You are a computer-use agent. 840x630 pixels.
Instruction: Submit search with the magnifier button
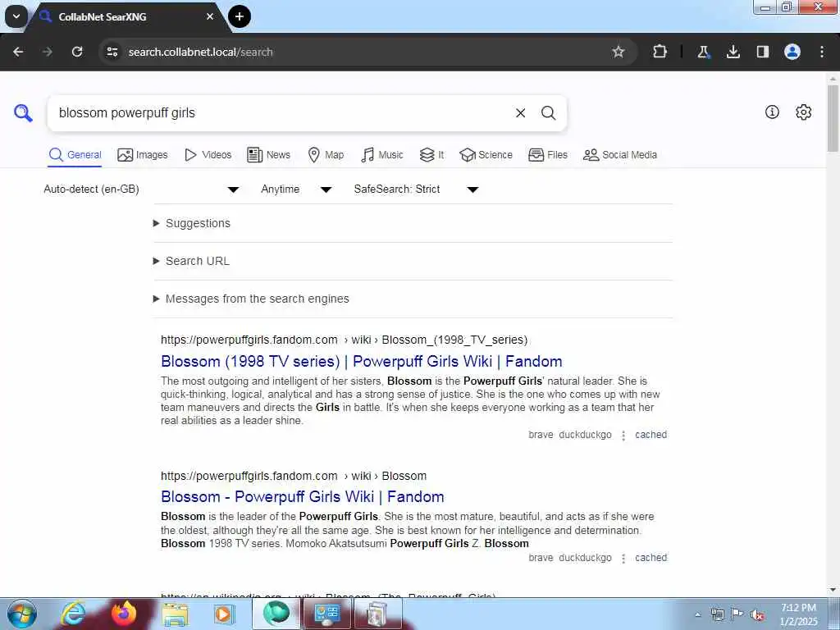coord(548,113)
